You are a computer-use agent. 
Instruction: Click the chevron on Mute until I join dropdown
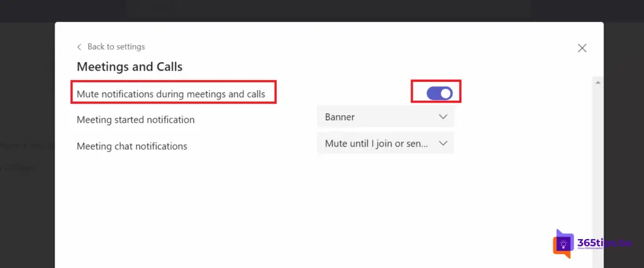[443, 143]
